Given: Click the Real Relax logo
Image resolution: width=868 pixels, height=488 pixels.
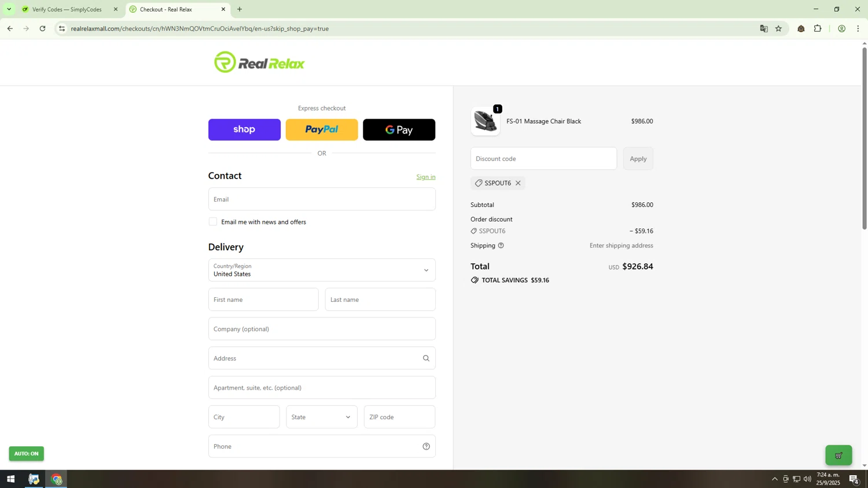Looking at the screenshot, I should pos(259,62).
